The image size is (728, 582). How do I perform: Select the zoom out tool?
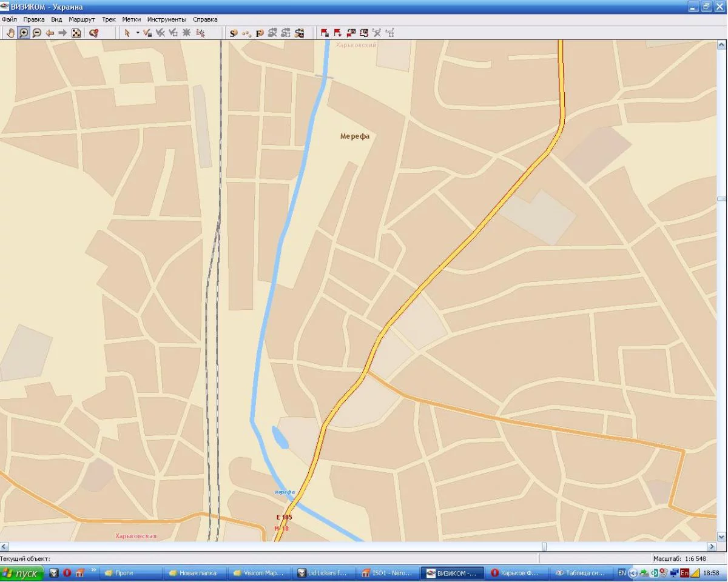[x=36, y=33]
